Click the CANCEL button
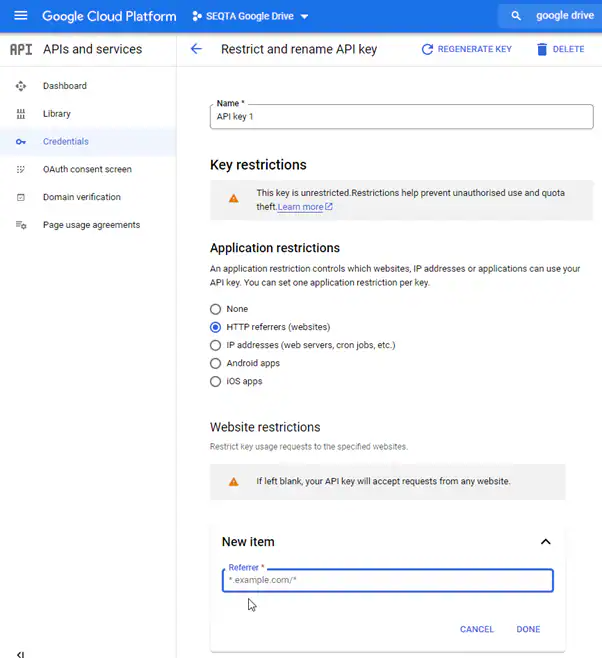The image size is (602, 658). pyautogui.click(x=477, y=629)
